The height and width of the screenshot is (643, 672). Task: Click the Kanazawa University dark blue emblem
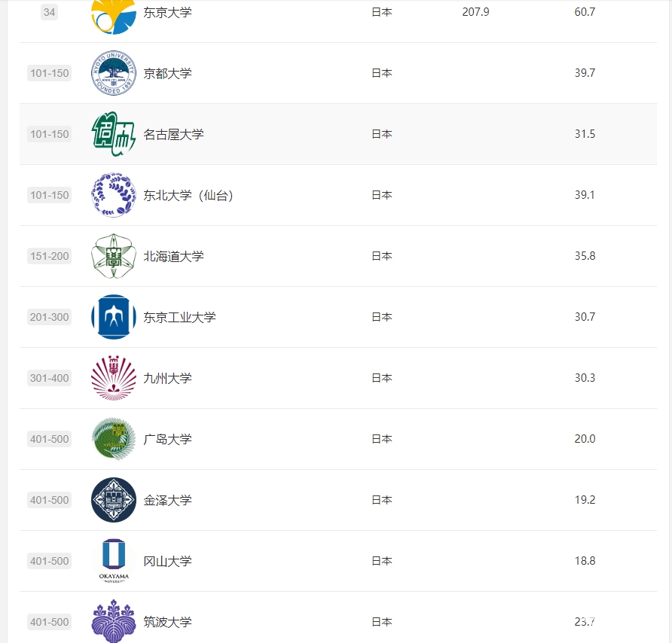point(114,500)
